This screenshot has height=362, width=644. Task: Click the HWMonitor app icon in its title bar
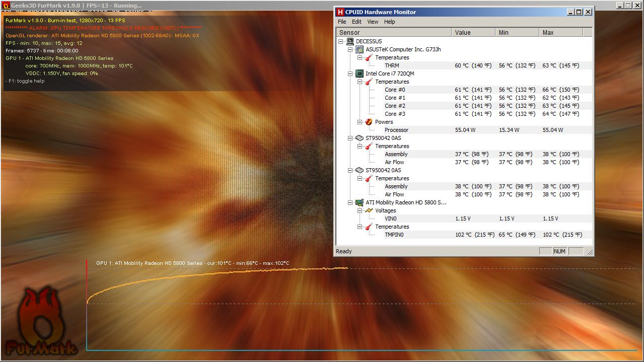tap(340, 12)
